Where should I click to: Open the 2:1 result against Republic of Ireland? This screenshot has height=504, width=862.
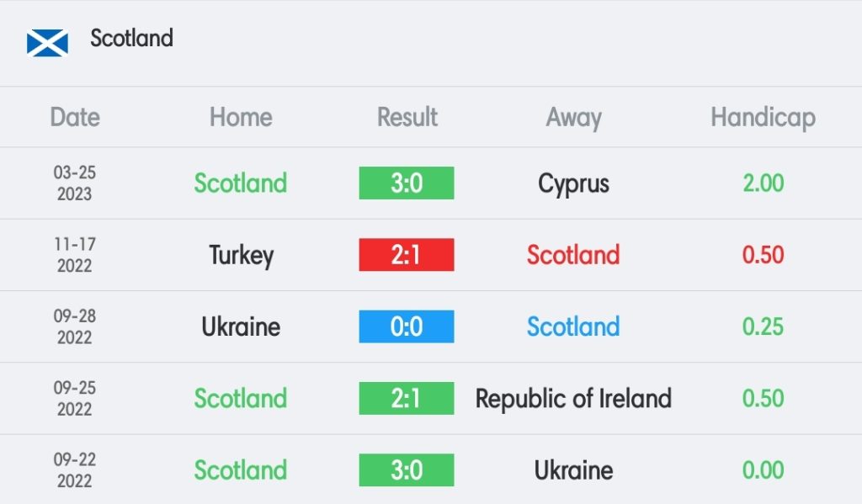click(x=407, y=398)
